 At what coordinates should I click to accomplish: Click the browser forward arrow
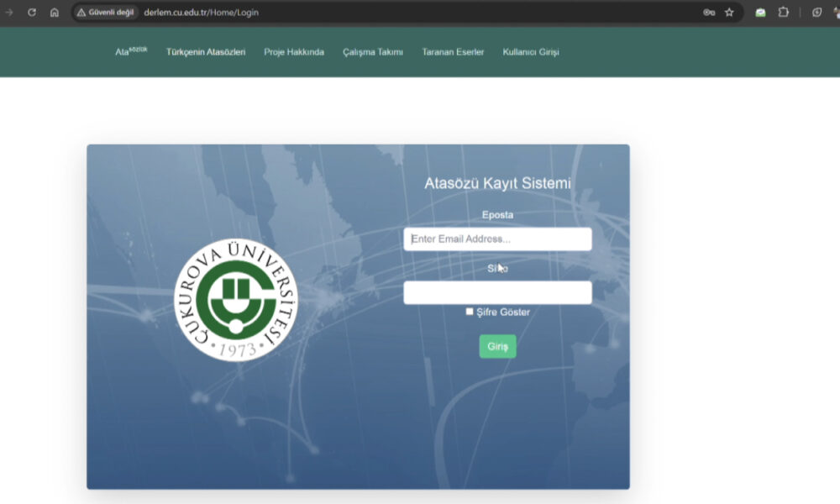(x=9, y=13)
